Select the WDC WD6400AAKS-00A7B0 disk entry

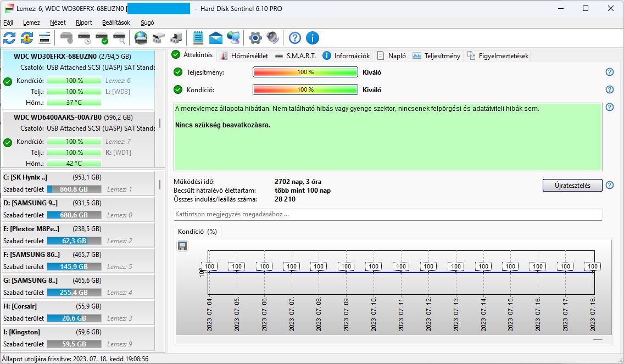tap(79, 139)
